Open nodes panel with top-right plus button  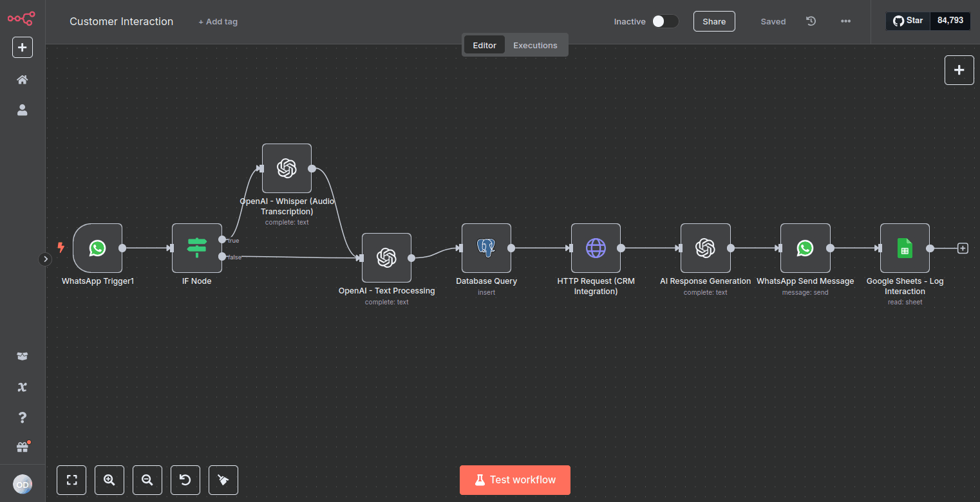[x=959, y=70]
